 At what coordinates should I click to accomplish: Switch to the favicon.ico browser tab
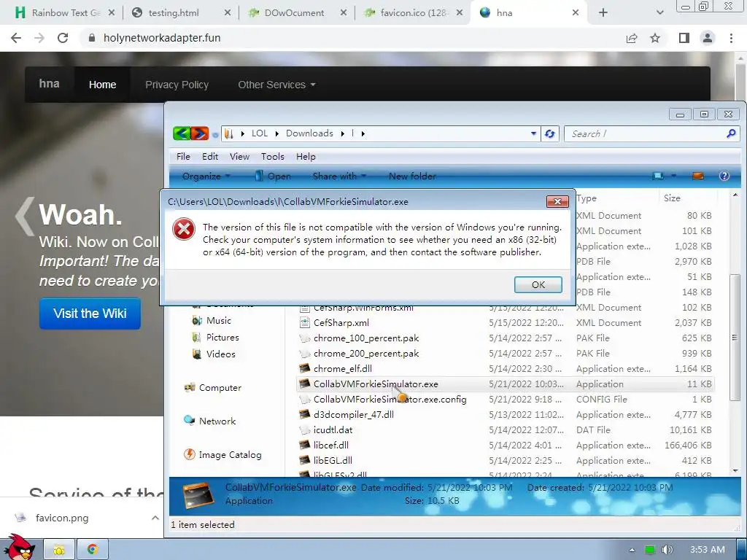pyautogui.click(x=414, y=13)
